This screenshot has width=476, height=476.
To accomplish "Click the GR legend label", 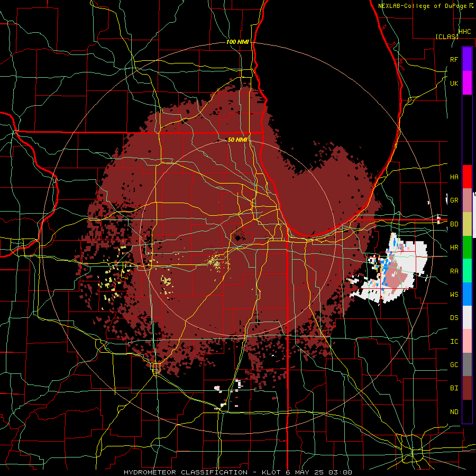I will tap(454, 200).
